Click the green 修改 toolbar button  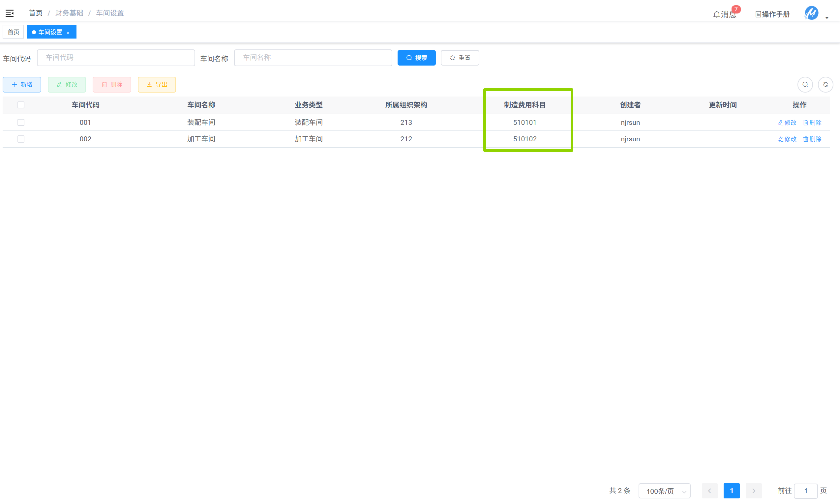coord(67,85)
